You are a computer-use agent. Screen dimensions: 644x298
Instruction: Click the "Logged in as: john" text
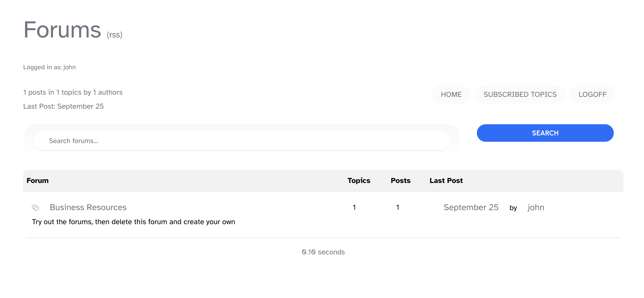tap(49, 67)
